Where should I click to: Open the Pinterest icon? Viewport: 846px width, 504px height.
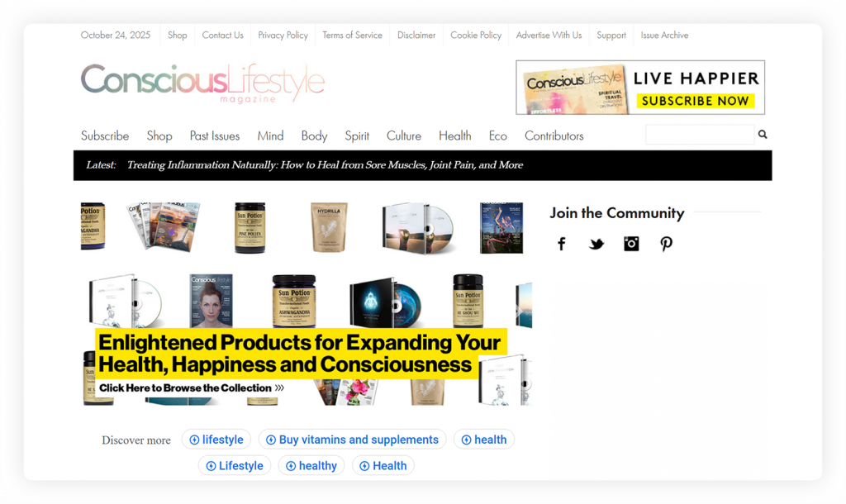[x=667, y=244]
